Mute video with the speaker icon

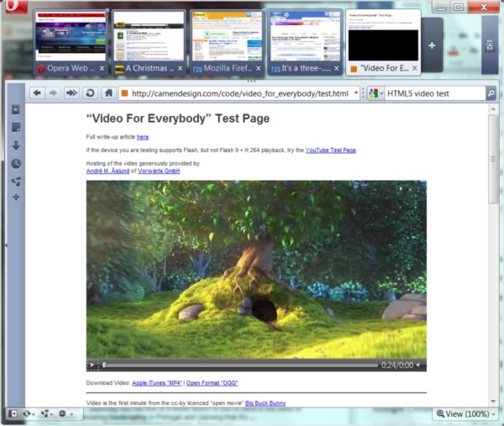point(418,365)
